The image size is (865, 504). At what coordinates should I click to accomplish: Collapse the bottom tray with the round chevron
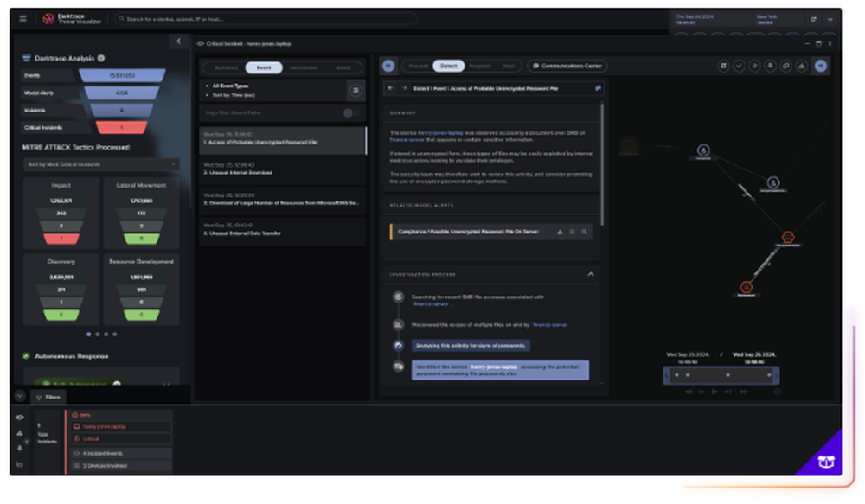pos(20,396)
